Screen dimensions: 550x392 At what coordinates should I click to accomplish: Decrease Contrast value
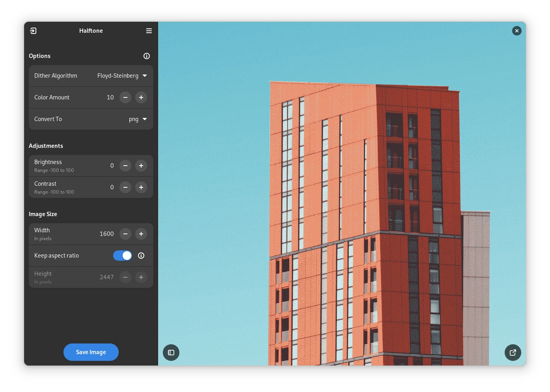[x=125, y=187]
